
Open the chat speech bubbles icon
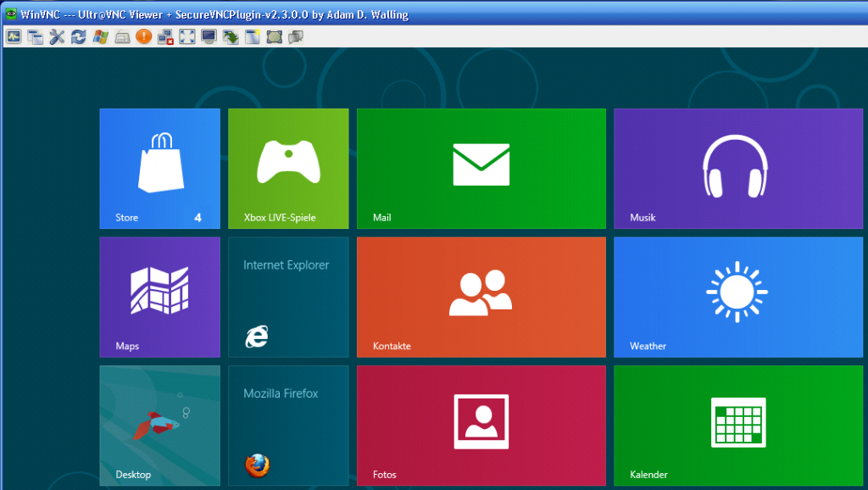tap(296, 37)
